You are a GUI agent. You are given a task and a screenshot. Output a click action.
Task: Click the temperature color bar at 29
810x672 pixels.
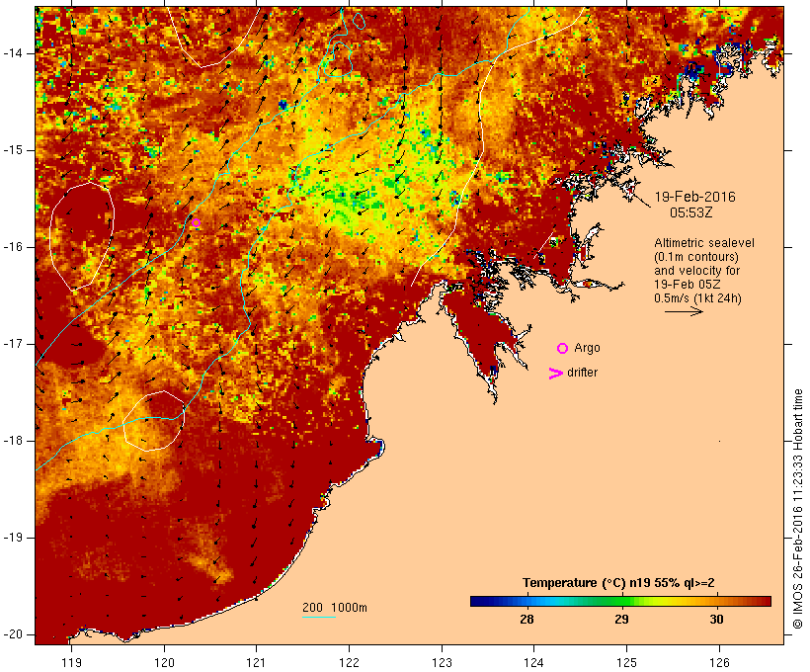622,601
